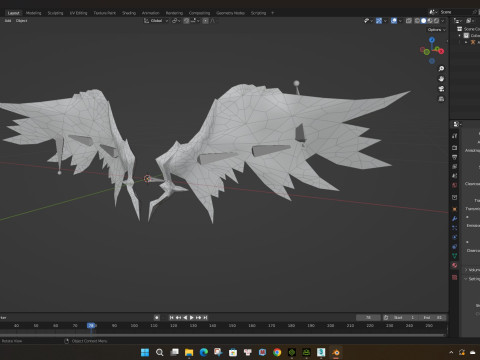Image resolution: width=480 pixels, height=360 pixels.
Task: Click the red X axis gizmo circle
Action: click(441, 51)
